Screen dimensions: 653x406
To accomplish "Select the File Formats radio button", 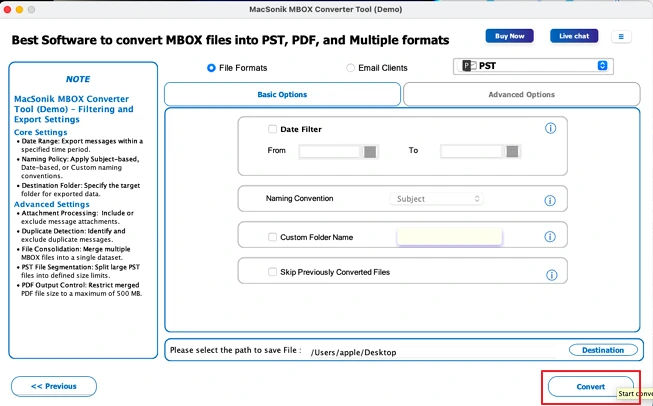I will 211,68.
